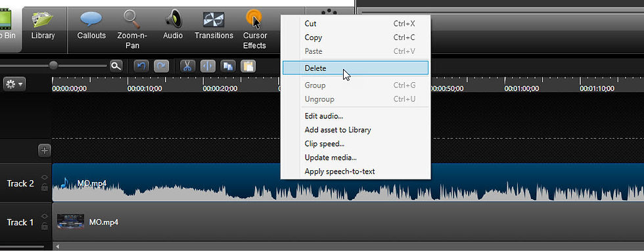Click the 00:01:10;00 mark on timeline ruler
This screenshot has width=644, height=251.
[597, 88]
